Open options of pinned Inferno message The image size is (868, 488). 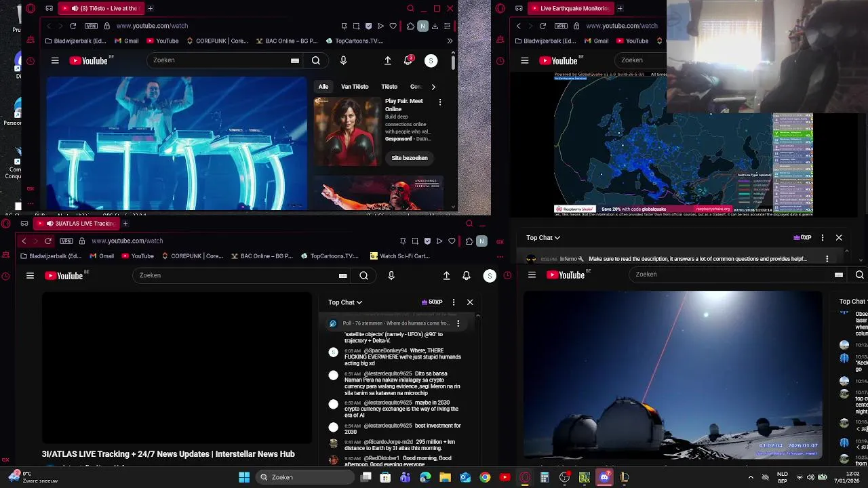coord(827,259)
